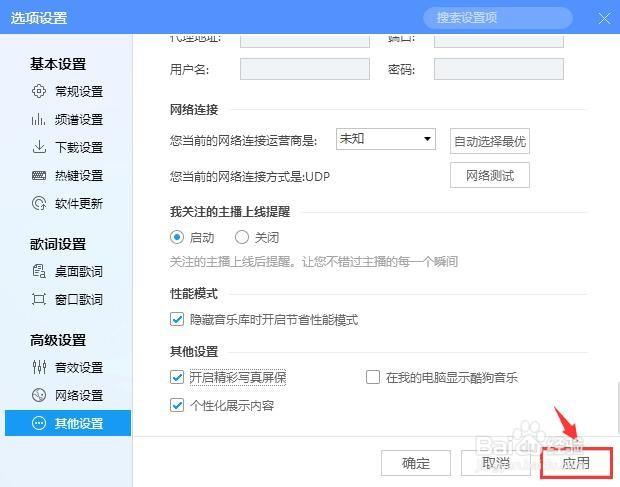Enable 在我的电脑显示酷狗音乐 checkbox
This screenshot has height=487, width=620.
click(373, 377)
